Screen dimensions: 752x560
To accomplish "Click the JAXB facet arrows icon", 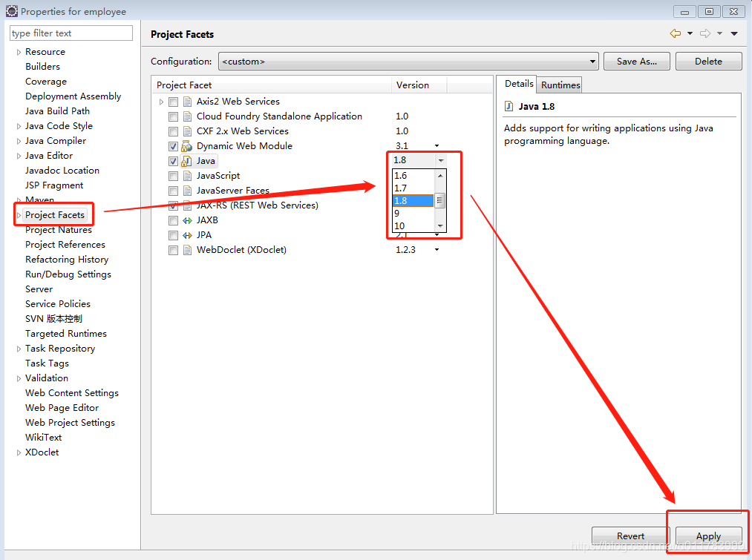I will pos(187,220).
